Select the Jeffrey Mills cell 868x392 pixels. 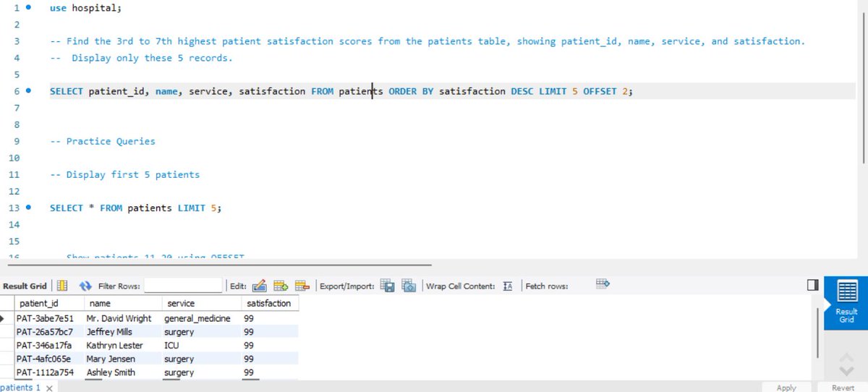click(123, 332)
